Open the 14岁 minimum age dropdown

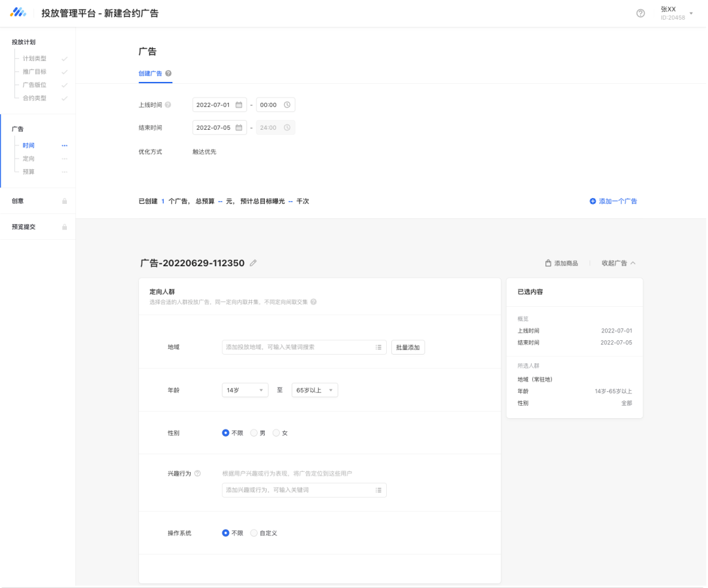245,391
